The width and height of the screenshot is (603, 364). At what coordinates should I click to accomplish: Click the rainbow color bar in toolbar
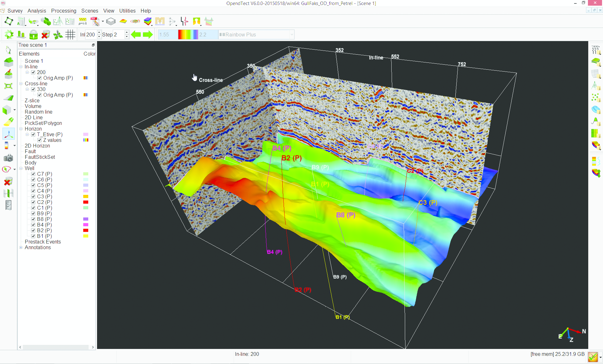[188, 35]
